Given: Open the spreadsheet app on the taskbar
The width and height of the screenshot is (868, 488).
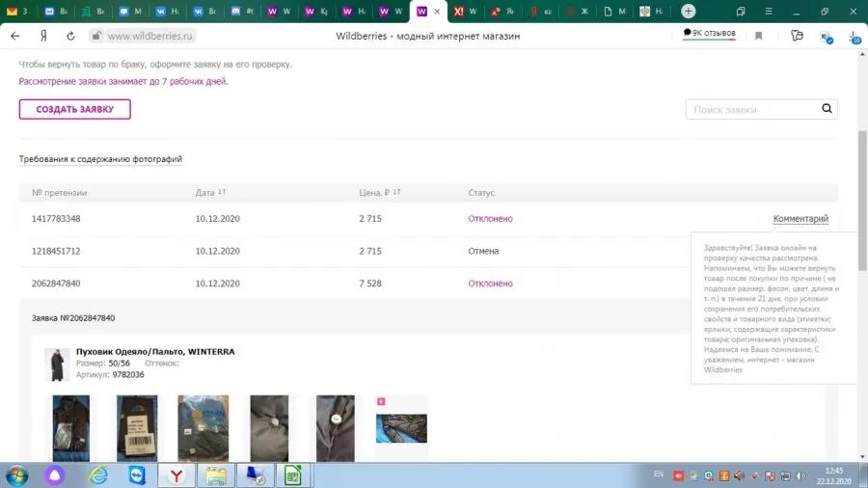Looking at the screenshot, I should tap(293, 475).
